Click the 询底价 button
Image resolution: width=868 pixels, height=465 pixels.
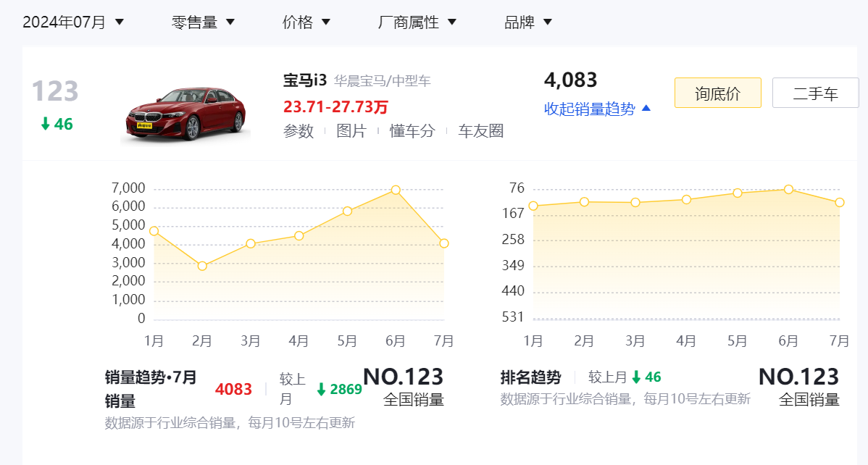(x=717, y=93)
